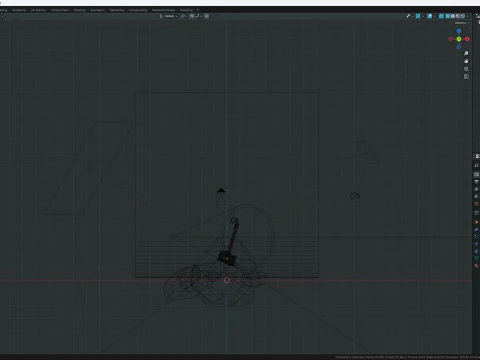Open the UV Editing workspace tab
The width and height of the screenshot is (480, 360).
(38, 10)
